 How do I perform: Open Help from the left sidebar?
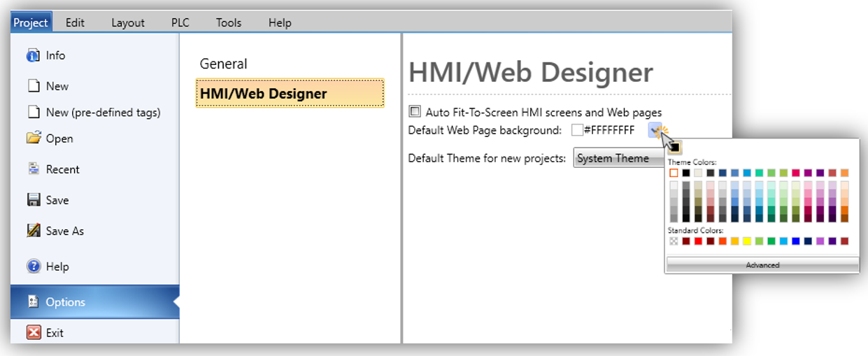(47, 266)
